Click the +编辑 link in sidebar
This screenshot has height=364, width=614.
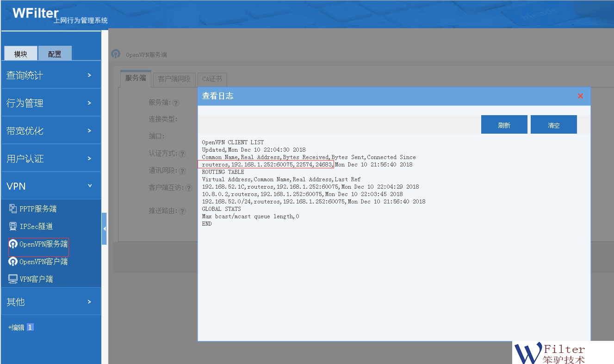point(16,327)
